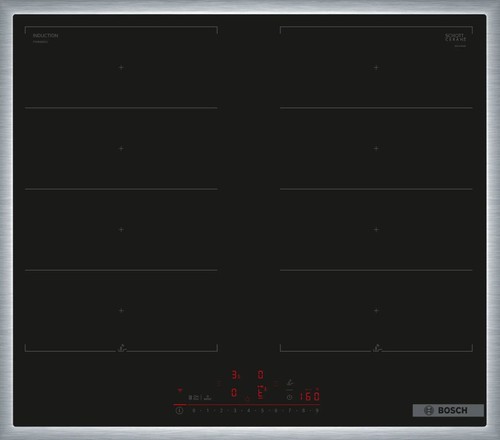Set power level 9 on the slider
Screen dimensions: 500x440
point(317,410)
